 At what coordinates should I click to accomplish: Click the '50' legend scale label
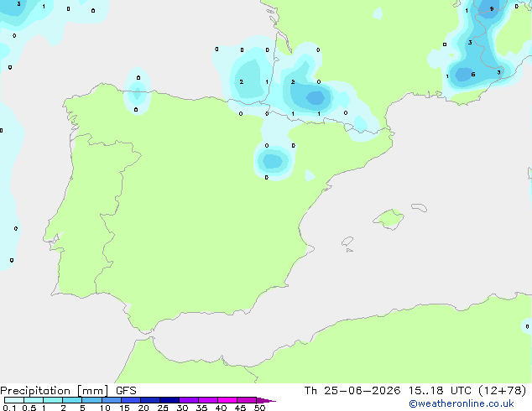pyautogui.click(x=260, y=408)
